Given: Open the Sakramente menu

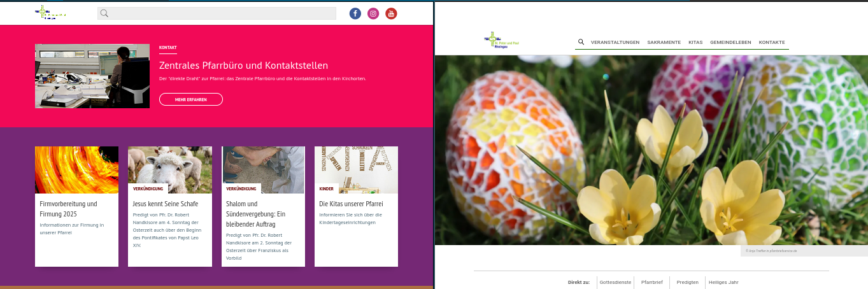Looking at the screenshot, I should coord(664,42).
